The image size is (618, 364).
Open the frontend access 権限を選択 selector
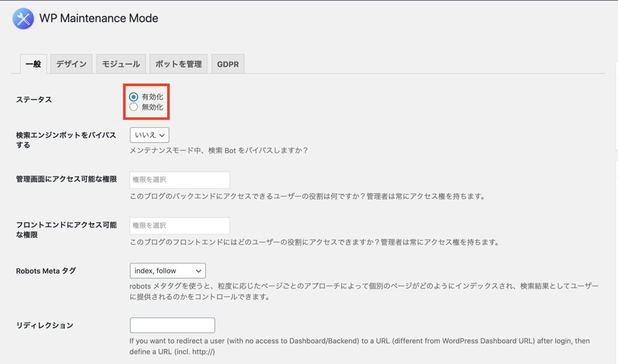(x=179, y=226)
